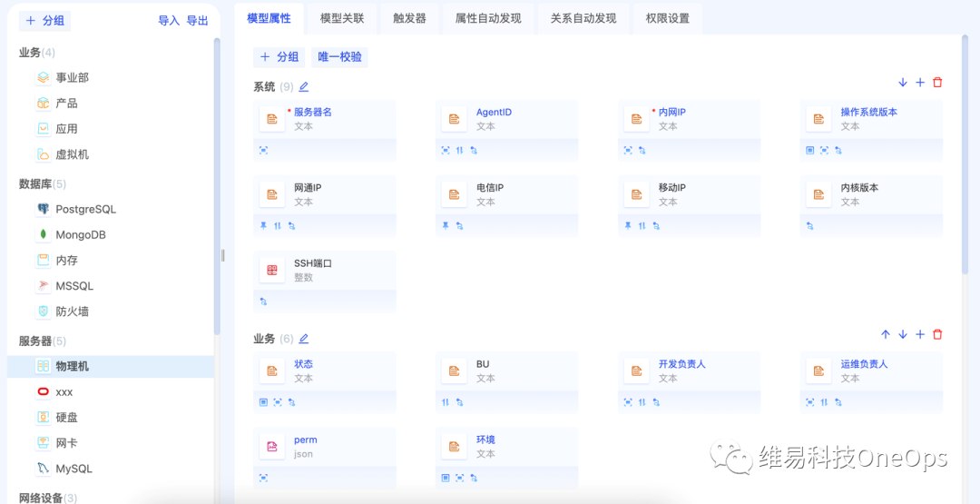
Task: Click the 硬盘 disk icon
Action: (x=44, y=417)
